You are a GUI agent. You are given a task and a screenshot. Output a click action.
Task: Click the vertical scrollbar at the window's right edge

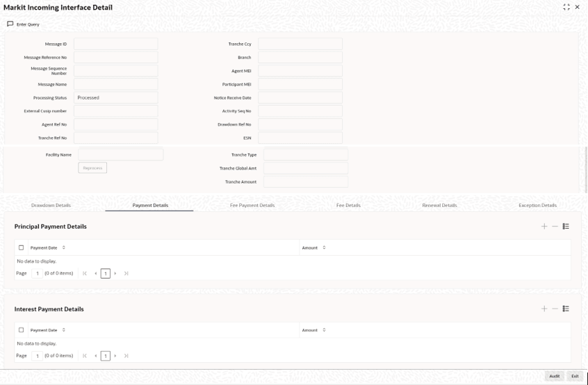click(x=586, y=169)
